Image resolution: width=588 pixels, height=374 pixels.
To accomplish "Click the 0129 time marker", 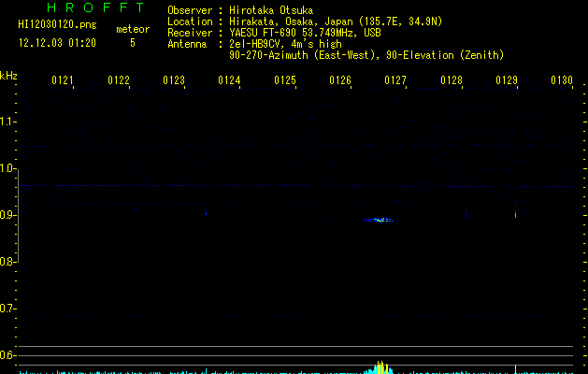I will click(507, 80).
